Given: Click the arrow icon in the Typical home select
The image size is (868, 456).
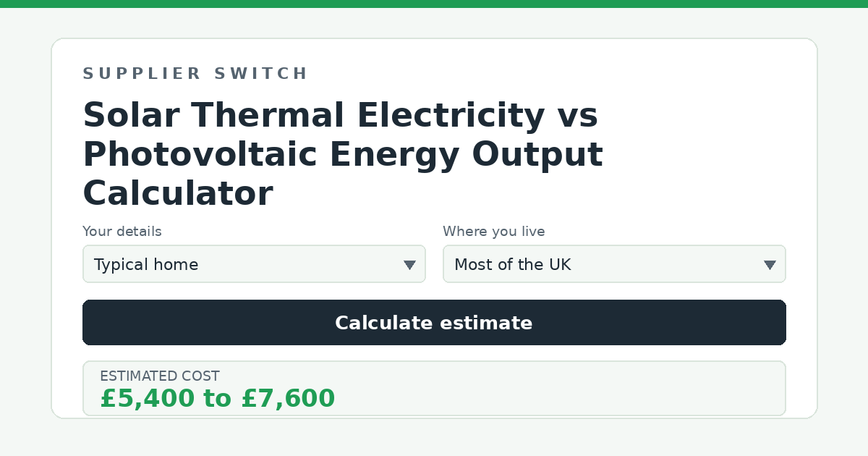Looking at the screenshot, I should point(409,265).
